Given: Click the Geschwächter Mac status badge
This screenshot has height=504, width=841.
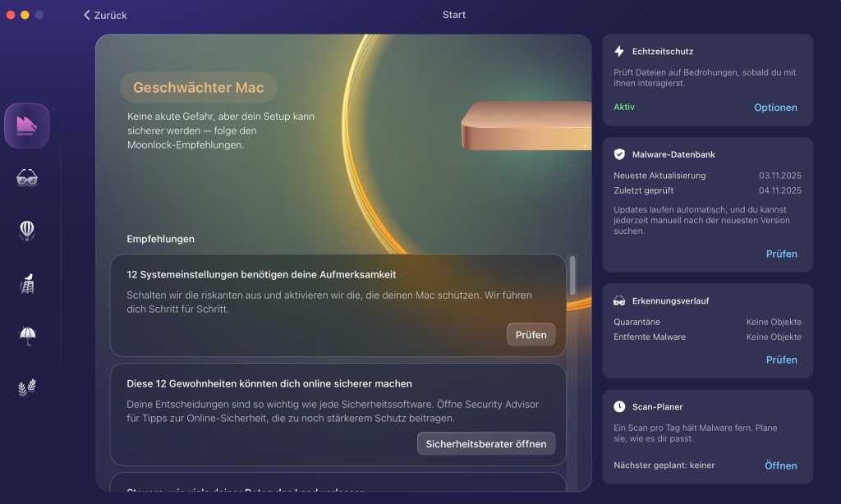Looking at the screenshot, I should point(199,87).
